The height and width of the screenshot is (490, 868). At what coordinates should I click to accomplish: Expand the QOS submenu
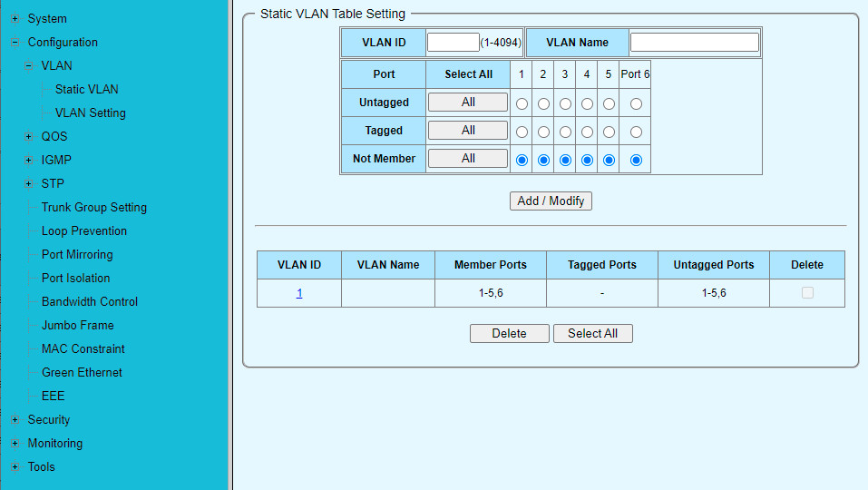tap(29, 137)
